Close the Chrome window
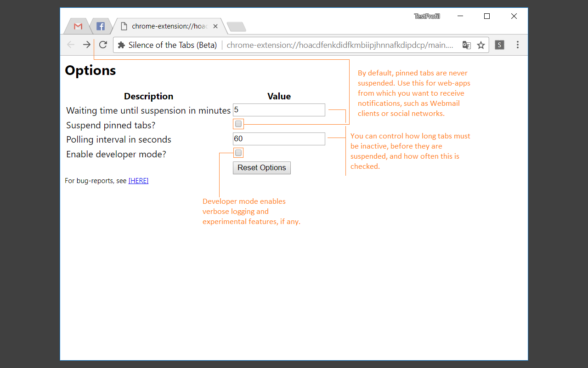 pos(514,16)
